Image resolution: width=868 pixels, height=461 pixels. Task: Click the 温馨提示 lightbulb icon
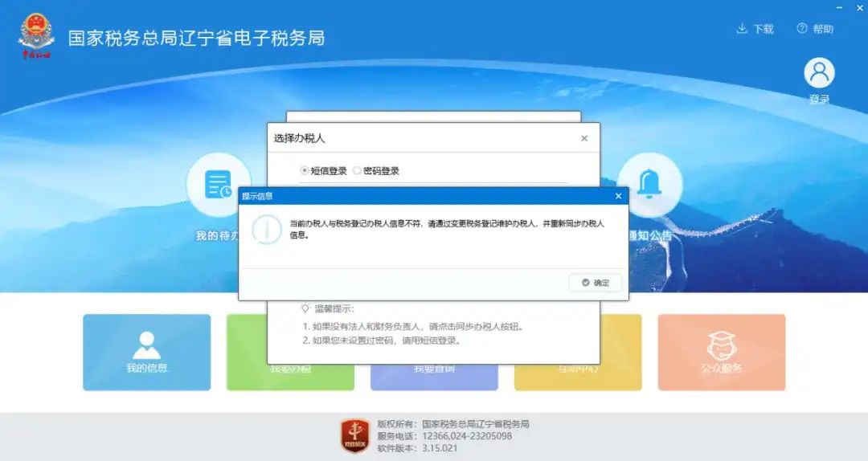(305, 308)
